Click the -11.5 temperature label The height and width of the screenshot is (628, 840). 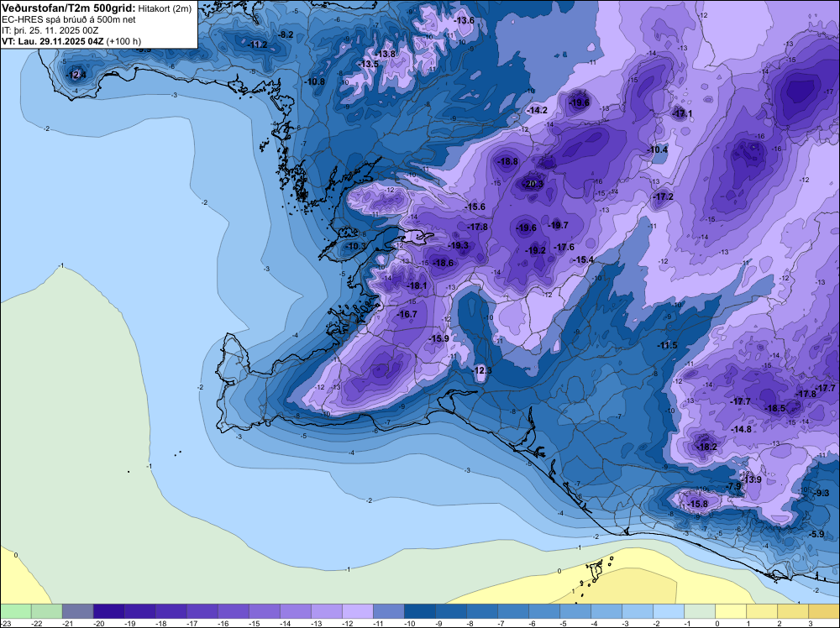point(667,346)
